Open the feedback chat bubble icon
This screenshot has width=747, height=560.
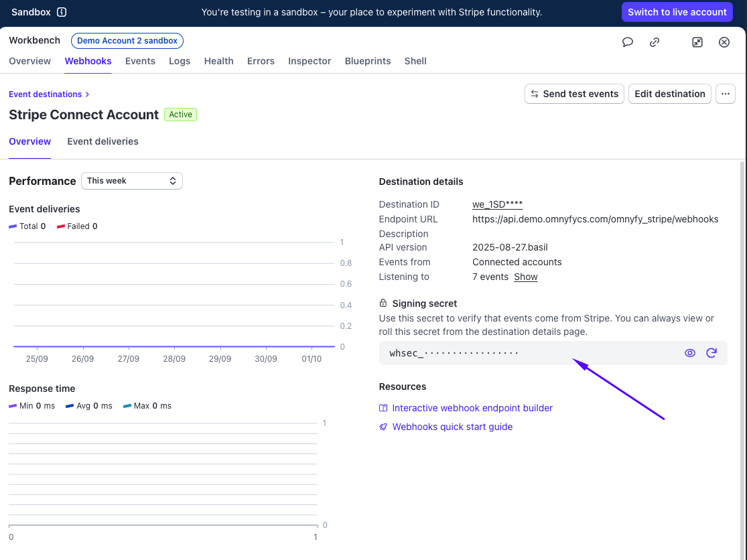[628, 42]
